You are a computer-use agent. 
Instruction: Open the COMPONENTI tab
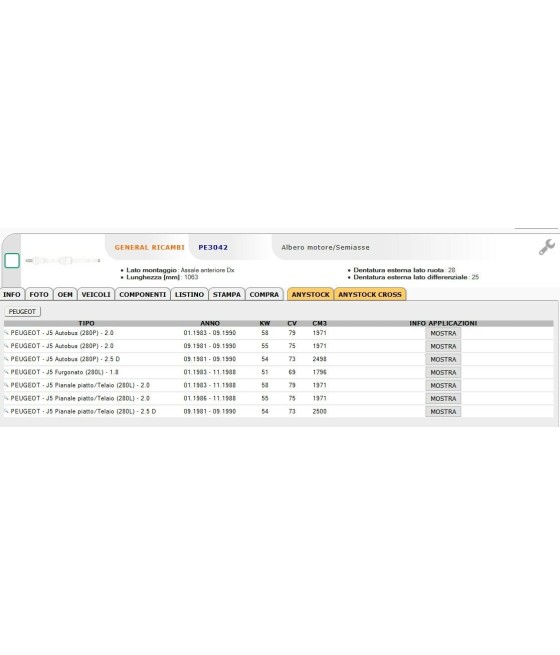[x=142, y=294]
